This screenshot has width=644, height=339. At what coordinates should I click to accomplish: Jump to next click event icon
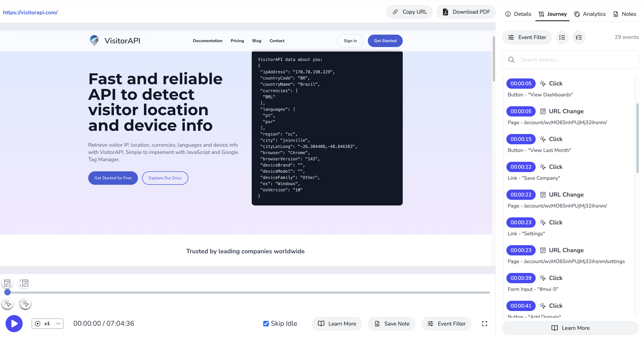coord(25,304)
